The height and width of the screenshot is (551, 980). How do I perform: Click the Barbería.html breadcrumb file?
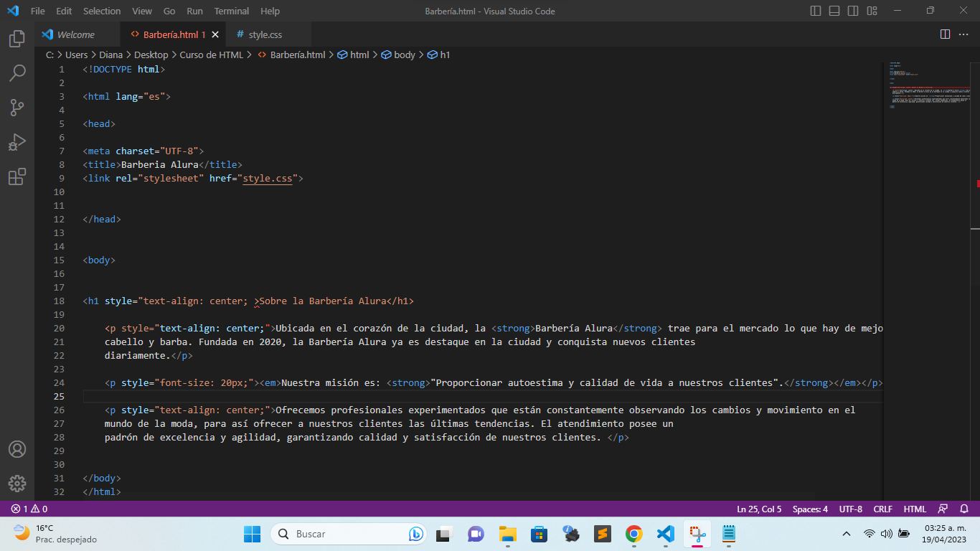tap(291, 55)
